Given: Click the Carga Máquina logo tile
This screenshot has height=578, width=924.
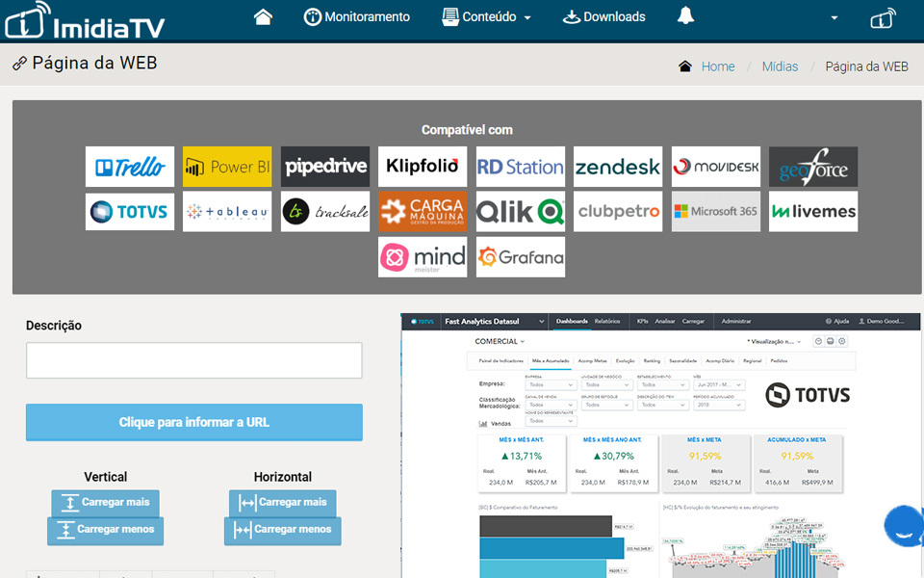Looking at the screenshot, I should click(423, 211).
